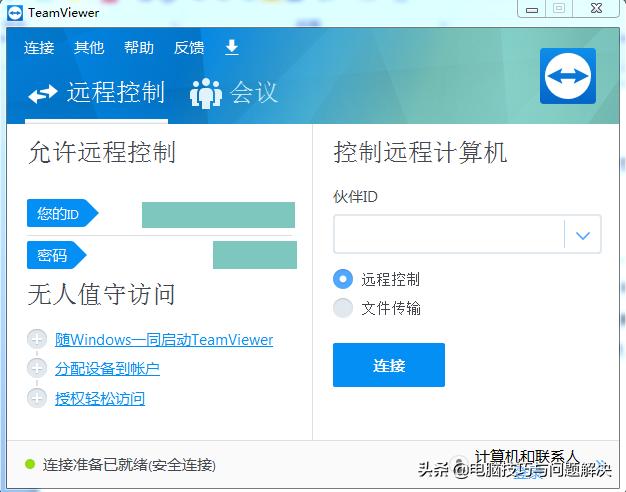The image size is (626, 492).
Task: Open the 帮助 menu
Action: pyautogui.click(x=139, y=48)
